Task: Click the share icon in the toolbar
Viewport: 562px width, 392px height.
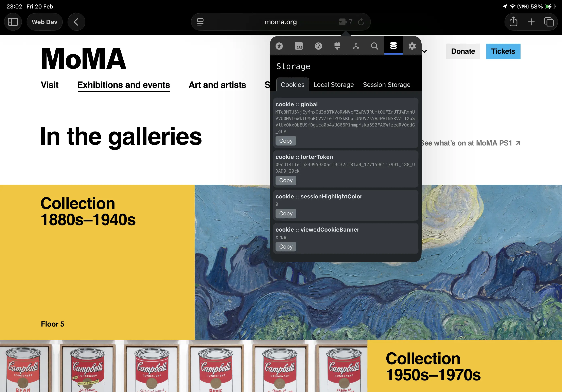Action: [513, 22]
